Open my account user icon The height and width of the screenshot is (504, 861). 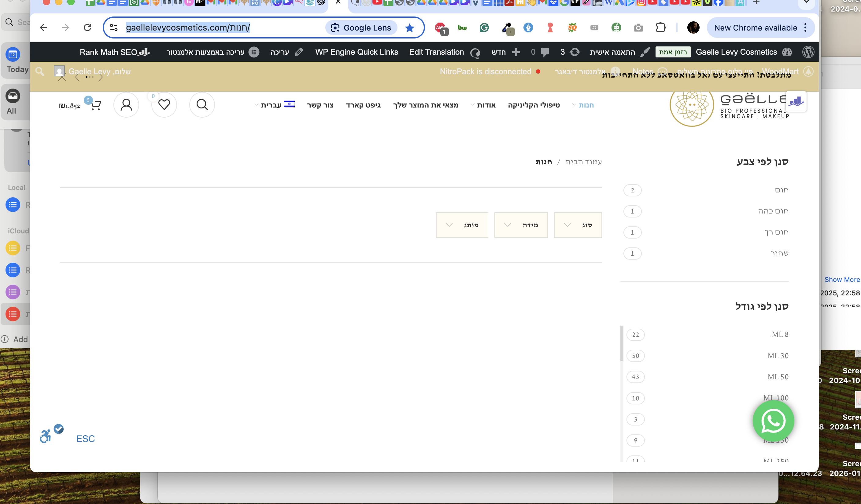coord(126,105)
